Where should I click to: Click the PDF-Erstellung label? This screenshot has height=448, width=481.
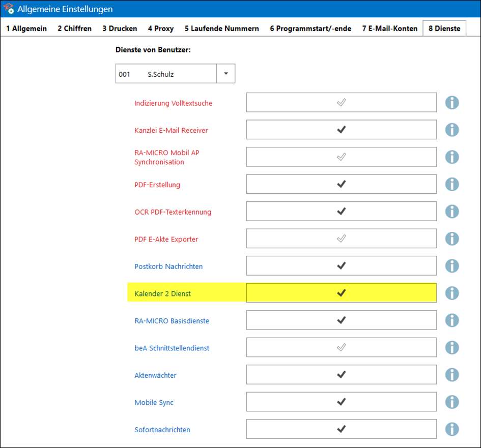coord(157,185)
